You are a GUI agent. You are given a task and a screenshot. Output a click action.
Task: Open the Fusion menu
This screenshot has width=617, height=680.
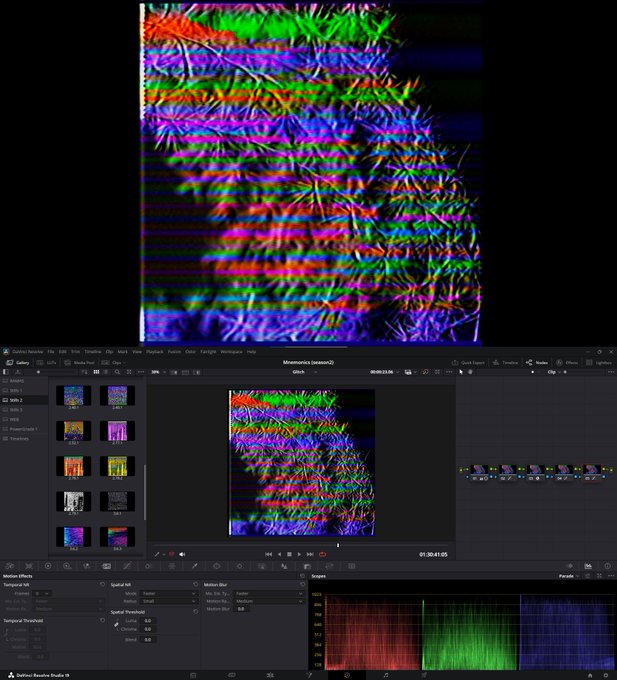coord(174,352)
